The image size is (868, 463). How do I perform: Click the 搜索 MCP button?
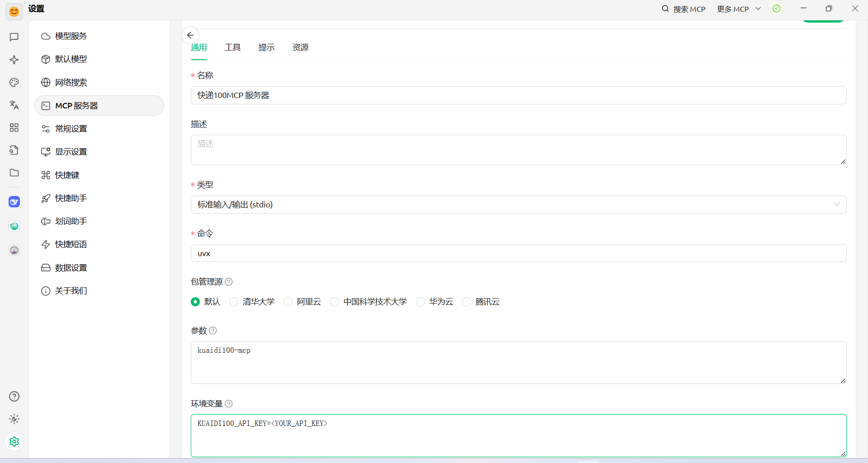684,9
